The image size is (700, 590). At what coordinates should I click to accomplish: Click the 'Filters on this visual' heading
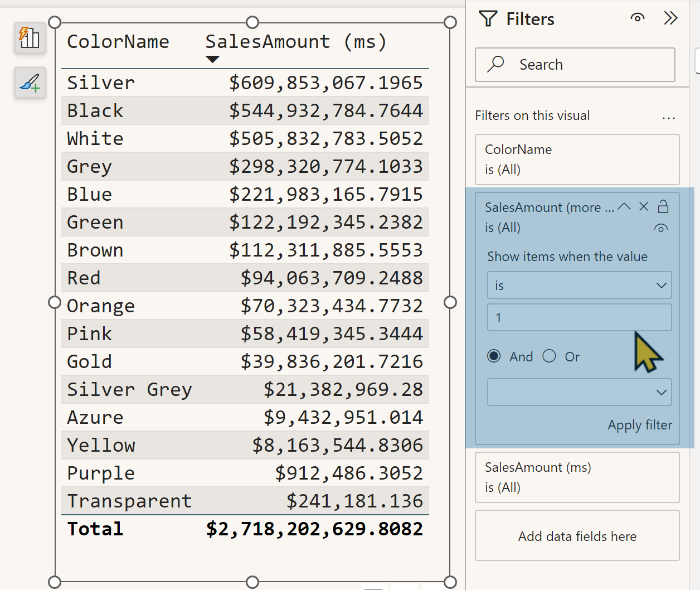pyautogui.click(x=532, y=115)
